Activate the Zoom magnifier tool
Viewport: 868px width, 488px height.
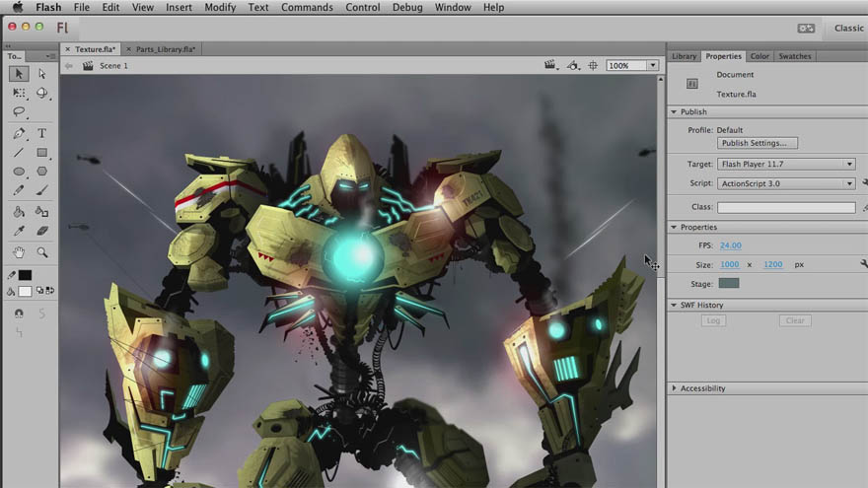42,252
